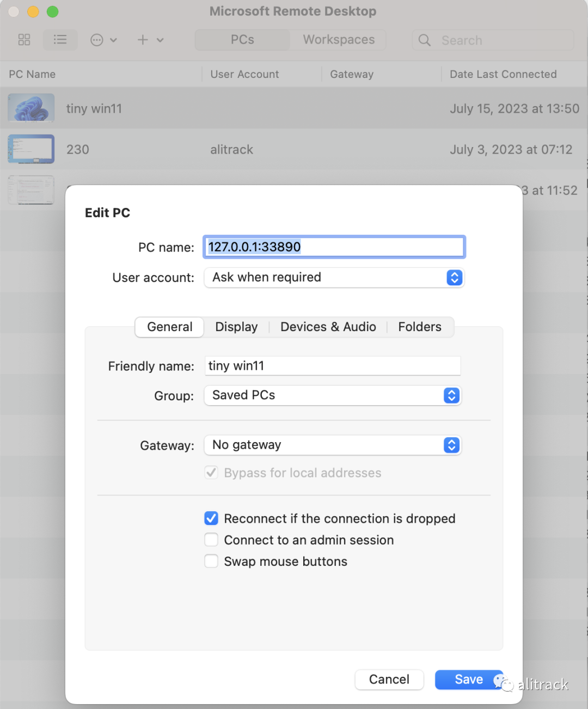
Task: Open the ellipsis actions menu
Action: [x=103, y=40]
